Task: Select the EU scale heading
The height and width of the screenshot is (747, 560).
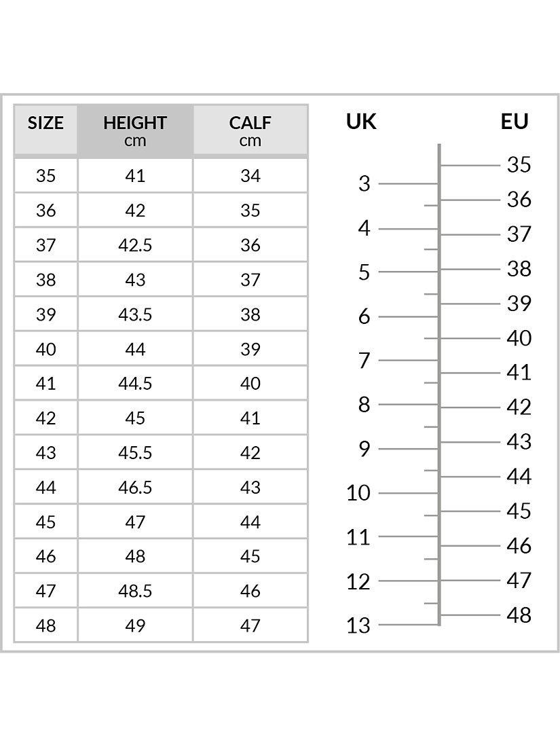Action: pos(515,122)
